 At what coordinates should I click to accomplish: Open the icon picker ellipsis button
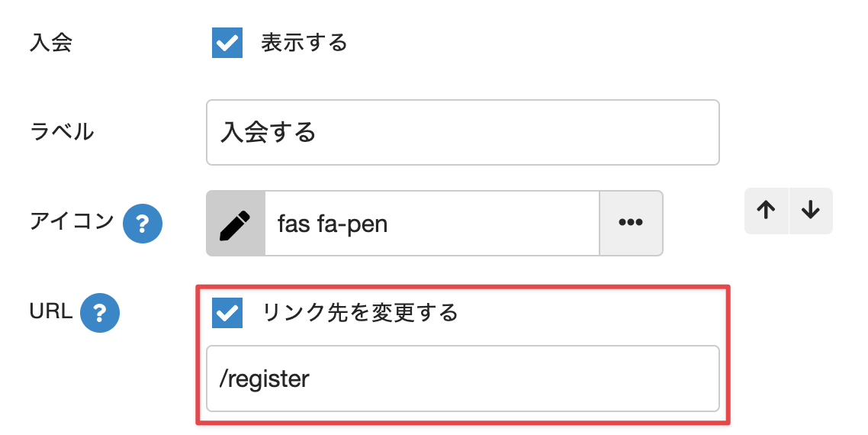(631, 224)
